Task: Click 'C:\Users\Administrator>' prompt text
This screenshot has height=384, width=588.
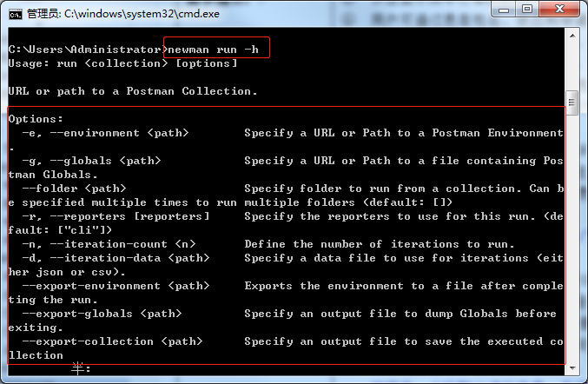Action: [88, 50]
